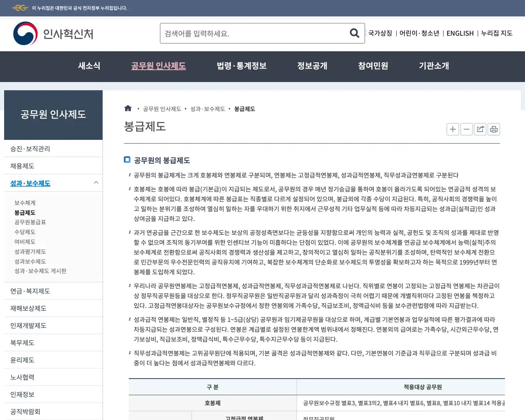Viewport: 525px width, 420px height.
Task: Open the 봉급제도 submenu item
Action: (25, 212)
